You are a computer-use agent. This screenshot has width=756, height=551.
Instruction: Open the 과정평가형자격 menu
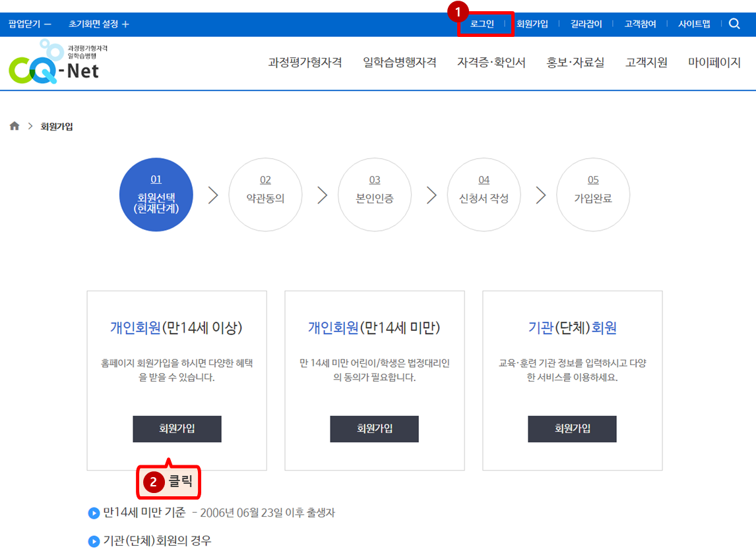pos(305,62)
